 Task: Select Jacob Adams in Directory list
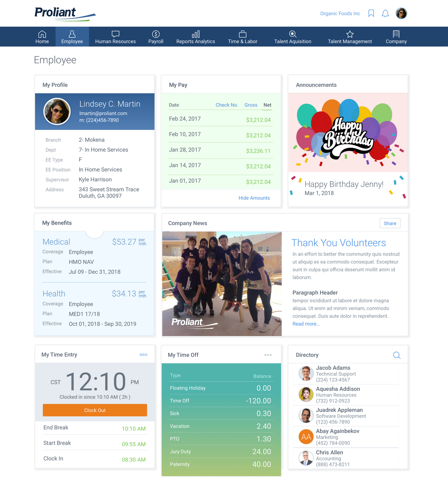coord(333,368)
